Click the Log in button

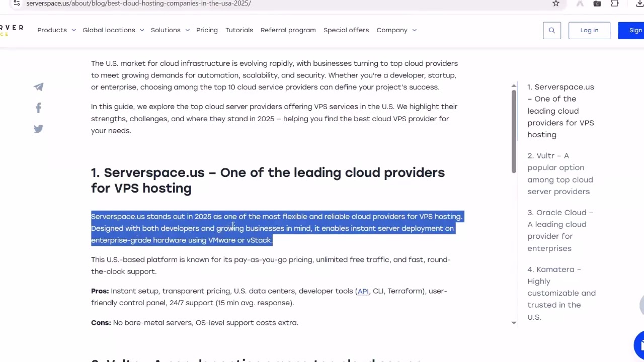pyautogui.click(x=589, y=30)
